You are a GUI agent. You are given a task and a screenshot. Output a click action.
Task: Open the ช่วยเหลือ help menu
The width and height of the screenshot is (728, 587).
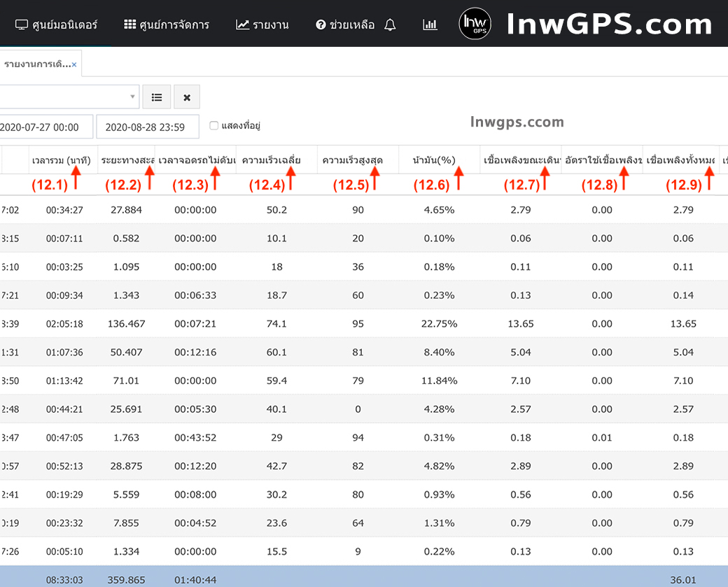[345, 25]
